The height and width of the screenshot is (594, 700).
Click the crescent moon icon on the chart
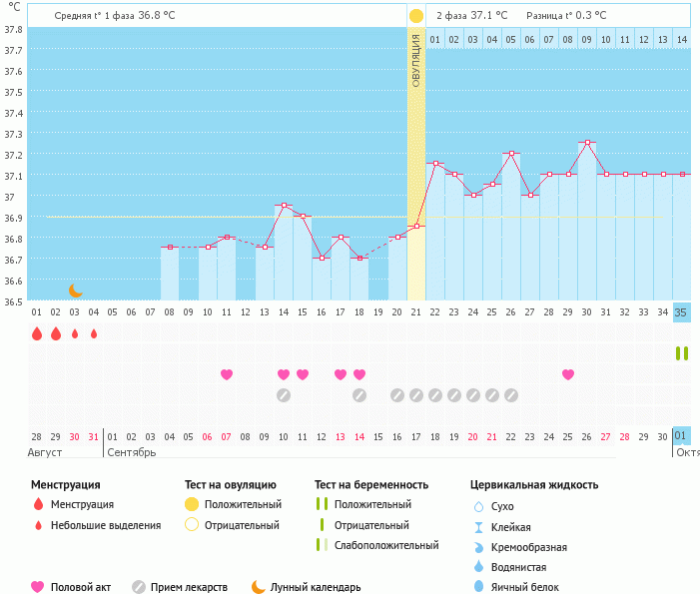[x=75, y=291]
